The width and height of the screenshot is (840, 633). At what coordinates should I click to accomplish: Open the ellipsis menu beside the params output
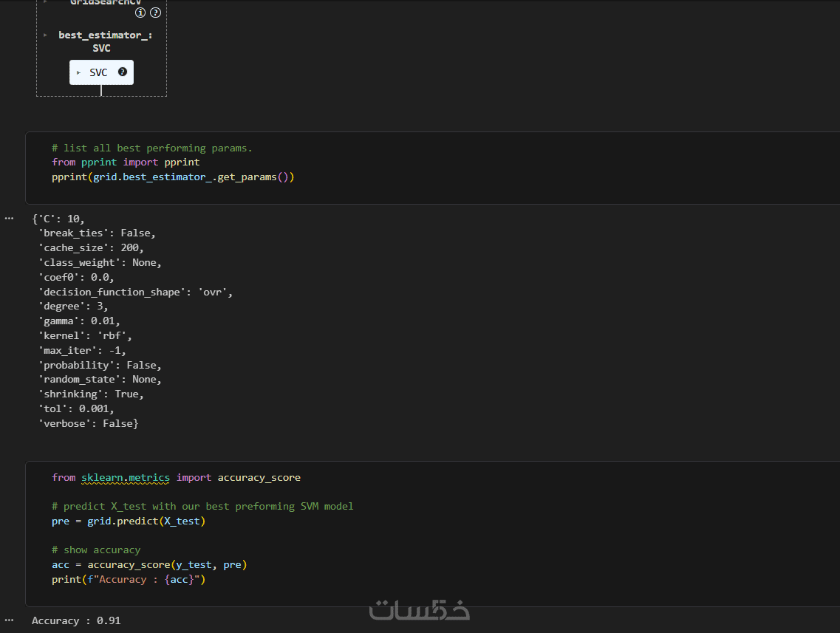[x=9, y=219]
